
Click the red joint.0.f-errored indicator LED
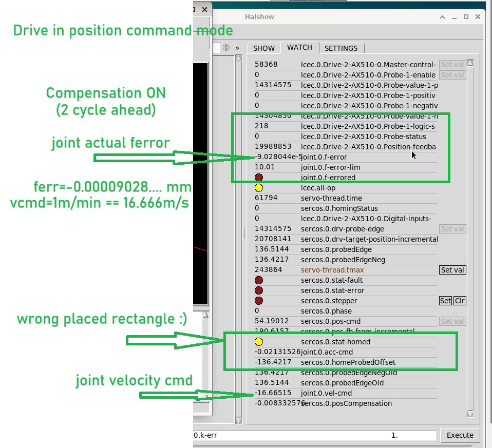[x=259, y=178]
